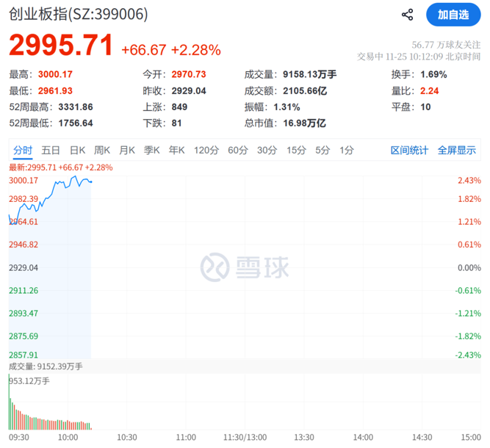Viewport: 490px width, 448px height.
Task: Click the 10:00 time axis marker
Action: pos(68,438)
